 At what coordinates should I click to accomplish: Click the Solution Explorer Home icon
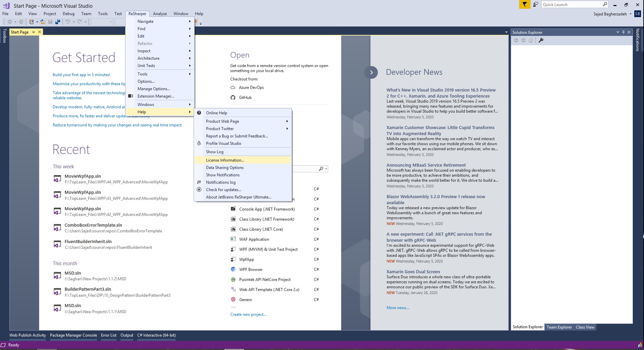[531, 40]
